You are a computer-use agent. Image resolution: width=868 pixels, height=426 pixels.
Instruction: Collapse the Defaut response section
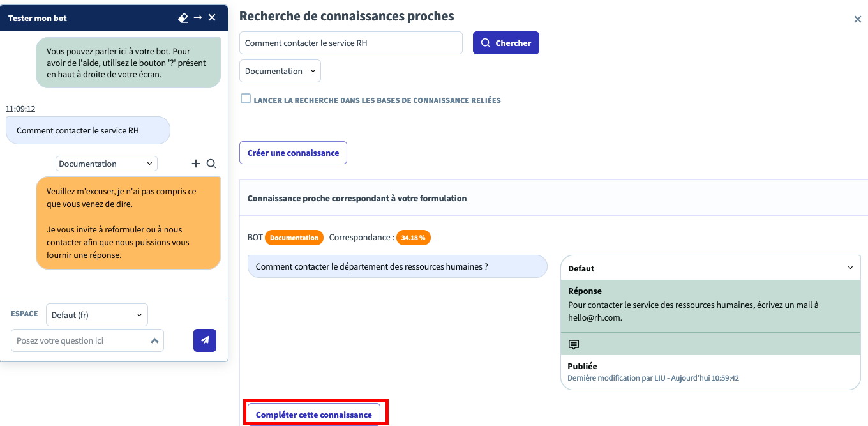coord(850,268)
